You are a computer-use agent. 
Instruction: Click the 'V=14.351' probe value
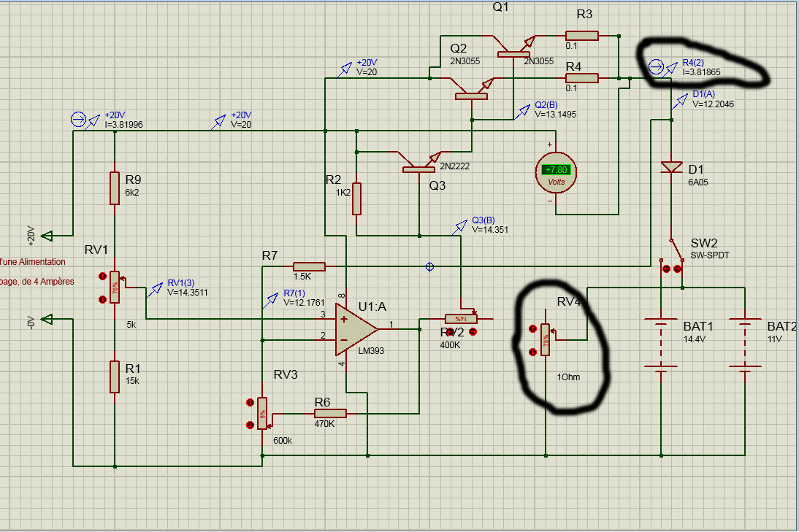[x=489, y=230]
